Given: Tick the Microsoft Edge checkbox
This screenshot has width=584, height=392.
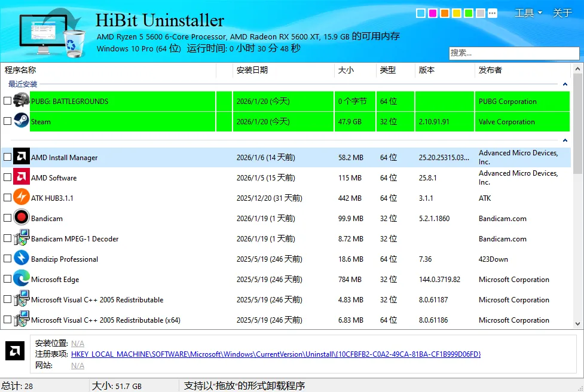Looking at the screenshot, I should tap(7, 279).
